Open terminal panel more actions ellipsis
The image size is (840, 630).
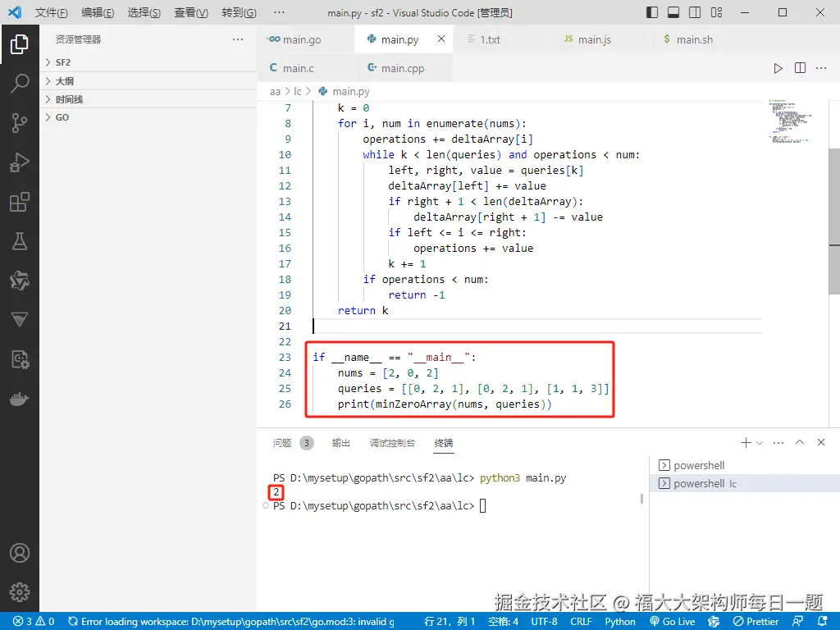pyautogui.click(x=778, y=442)
